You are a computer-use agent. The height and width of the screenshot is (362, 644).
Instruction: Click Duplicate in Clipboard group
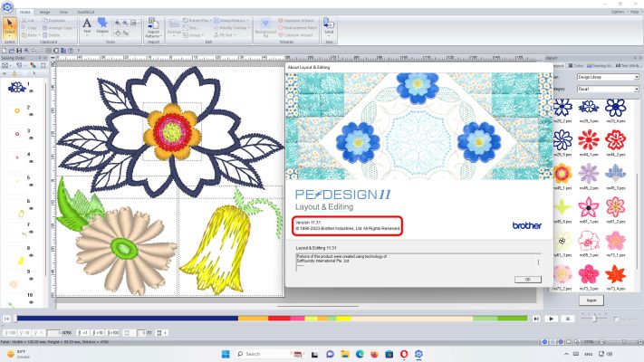(53, 20)
